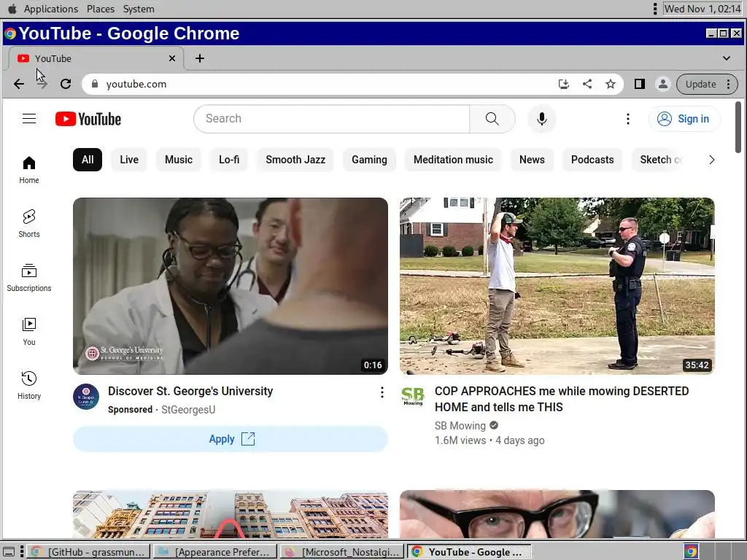Click the search magnifier button
Screen dimensions: 747x560
point(492,119)
